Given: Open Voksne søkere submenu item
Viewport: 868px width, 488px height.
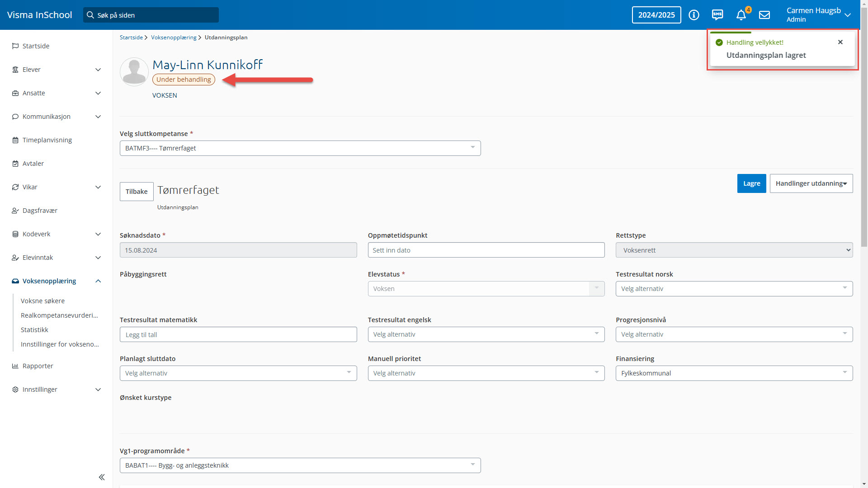Looking at the screenshot, I should coord(42,301).
